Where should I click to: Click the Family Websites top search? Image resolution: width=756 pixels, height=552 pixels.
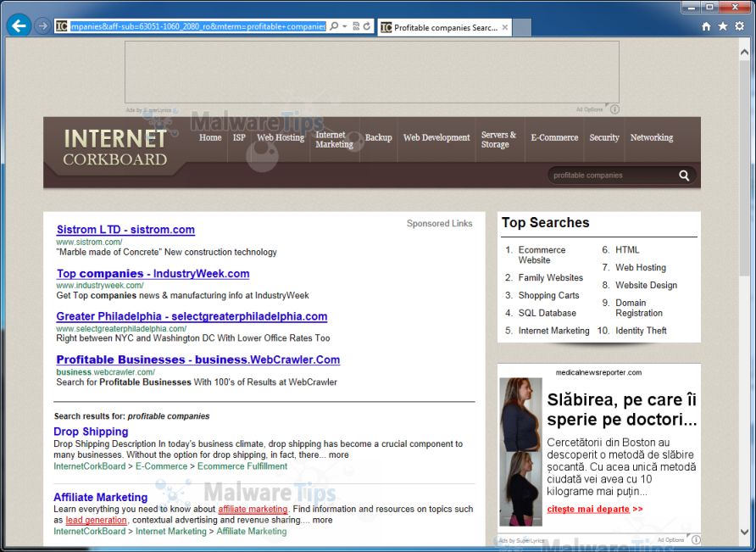551,277
